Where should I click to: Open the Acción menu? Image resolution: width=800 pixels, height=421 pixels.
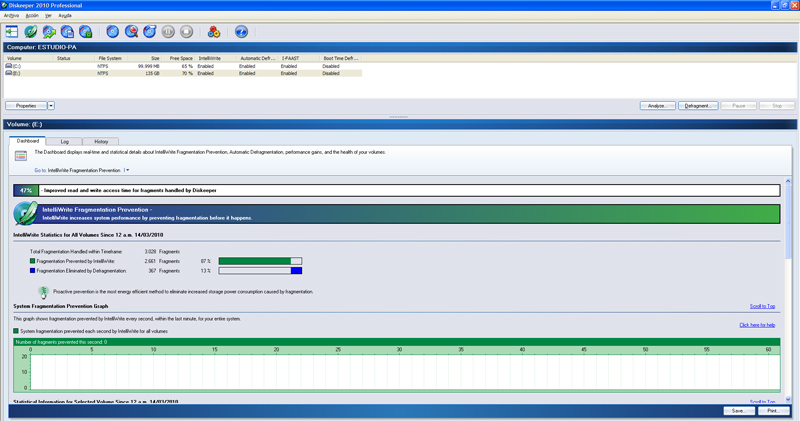click(32, 16)
